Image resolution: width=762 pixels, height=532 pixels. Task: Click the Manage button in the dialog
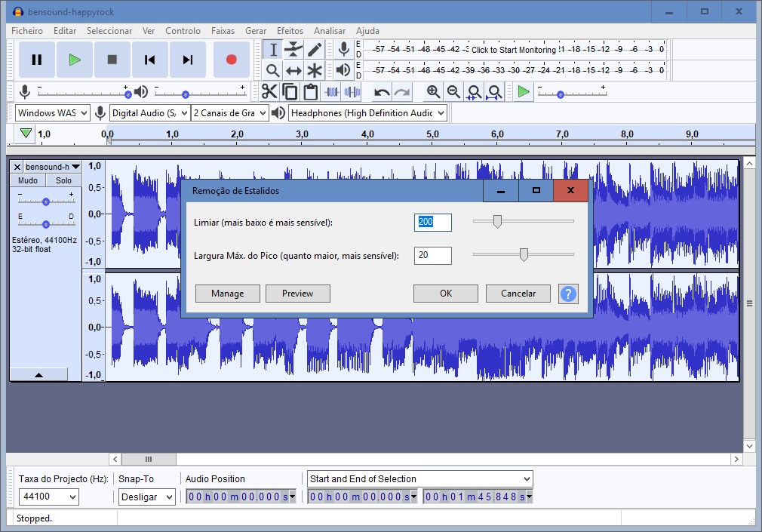[227, 294]
